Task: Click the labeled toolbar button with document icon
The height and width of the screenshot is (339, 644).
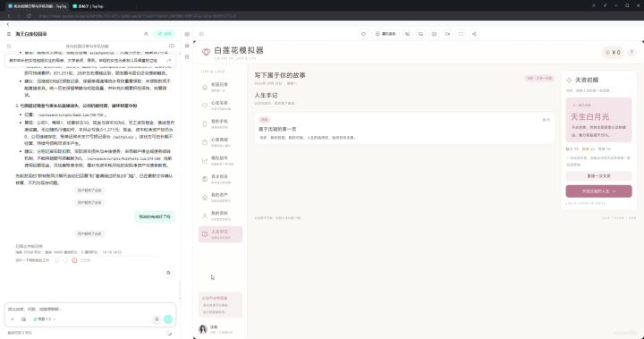Action: tap(386, 34)
